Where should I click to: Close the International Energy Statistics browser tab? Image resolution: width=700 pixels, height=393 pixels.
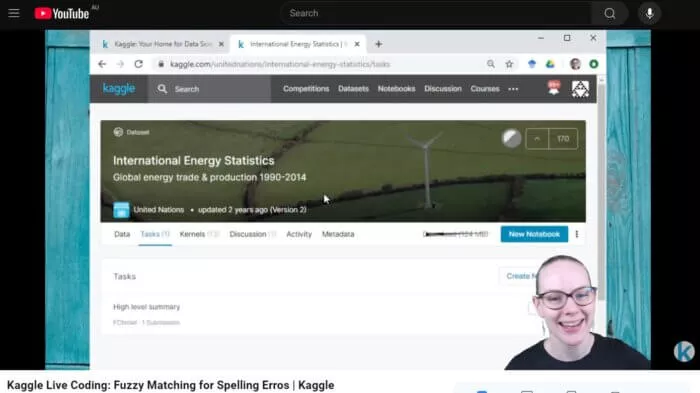click(357, 44)
